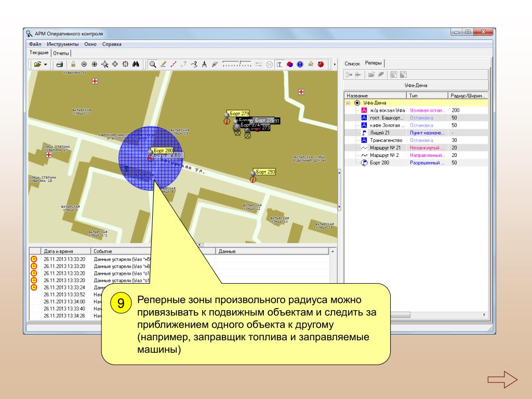
Task: Toggle the Уфа-Дема radio marker
Action: 357,103
